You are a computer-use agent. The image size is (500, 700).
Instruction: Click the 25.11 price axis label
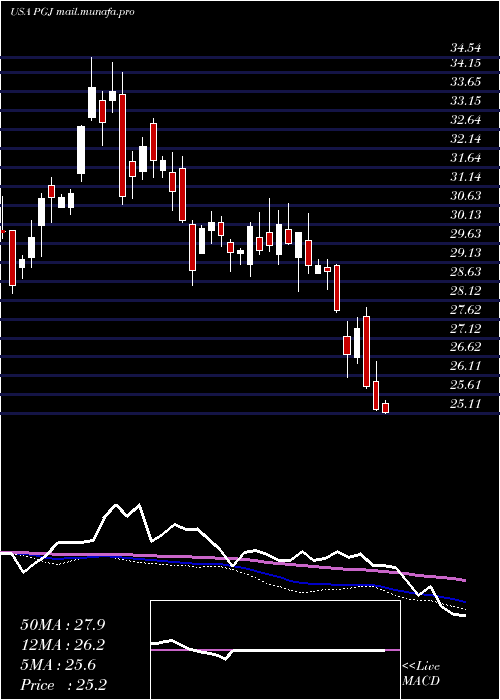(465, 404)
